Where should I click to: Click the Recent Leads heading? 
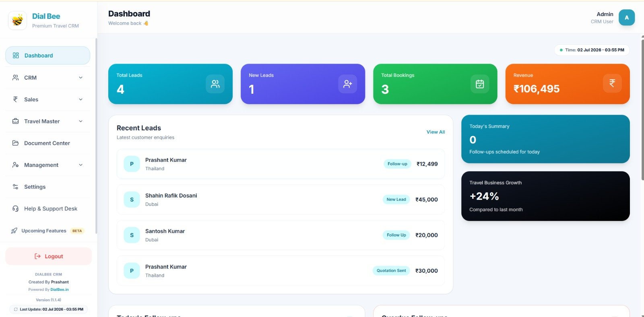[139, 128]
